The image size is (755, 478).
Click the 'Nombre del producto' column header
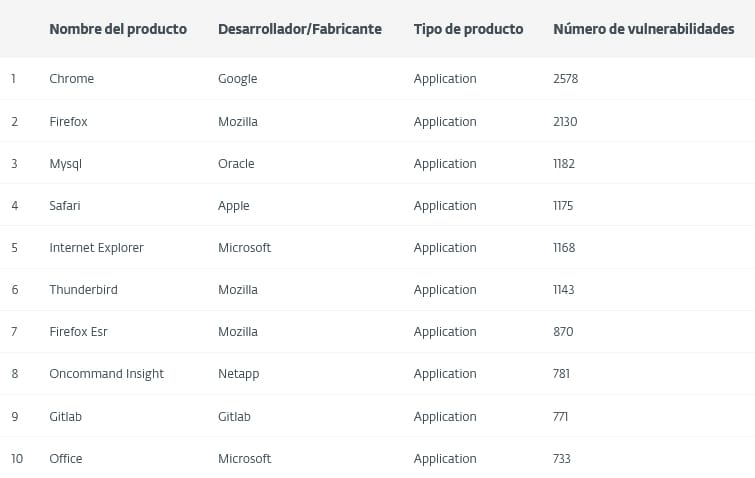pos(118,29)
